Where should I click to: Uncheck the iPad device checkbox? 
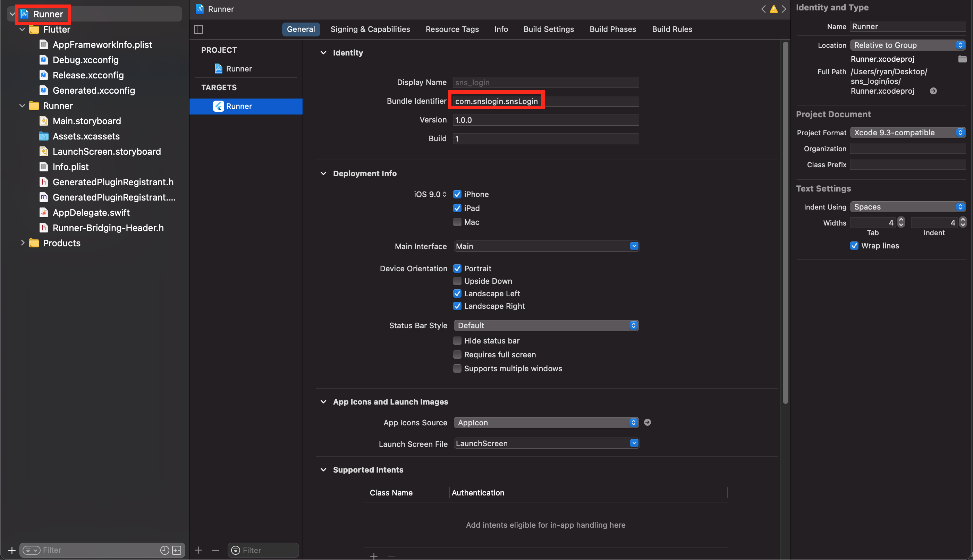(x=457, y=208)
